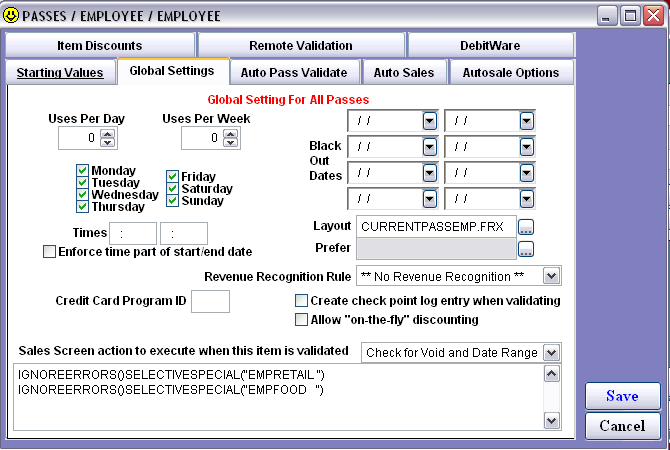Click the greyed Prefer text field
The image size is (670, 450).
(x=436, y=249)
